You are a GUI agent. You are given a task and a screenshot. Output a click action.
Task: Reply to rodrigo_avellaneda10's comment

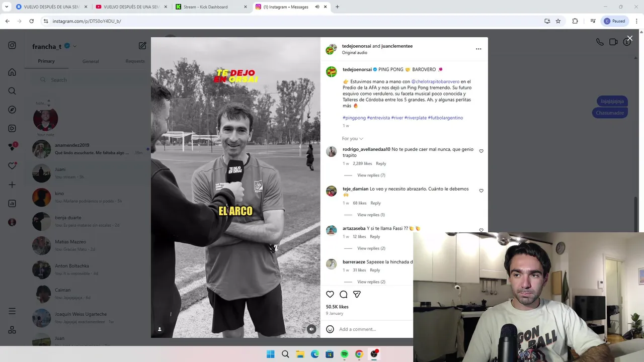point(381,163)
